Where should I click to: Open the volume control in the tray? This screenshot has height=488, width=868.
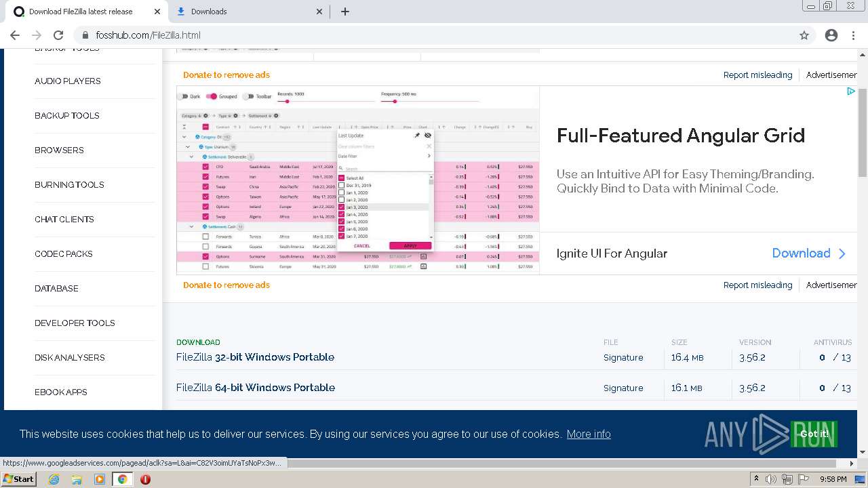(771, 479)
